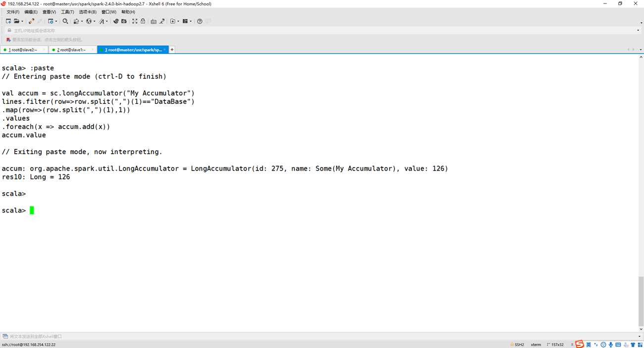Image resolution: width=644 pixels, height=348 pixels.
Task: Switch to the root@slave1 session tab
Action: (x=72, y=50)
